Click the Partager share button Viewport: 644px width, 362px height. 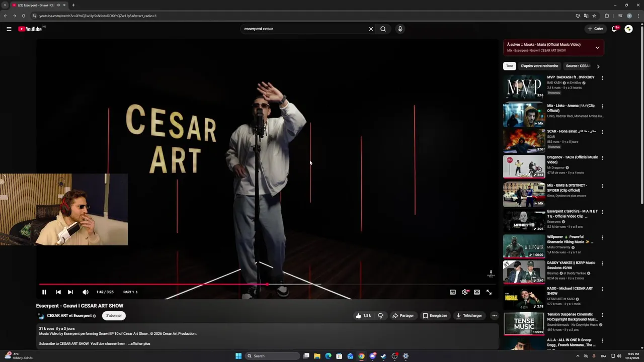coord(403,316)
